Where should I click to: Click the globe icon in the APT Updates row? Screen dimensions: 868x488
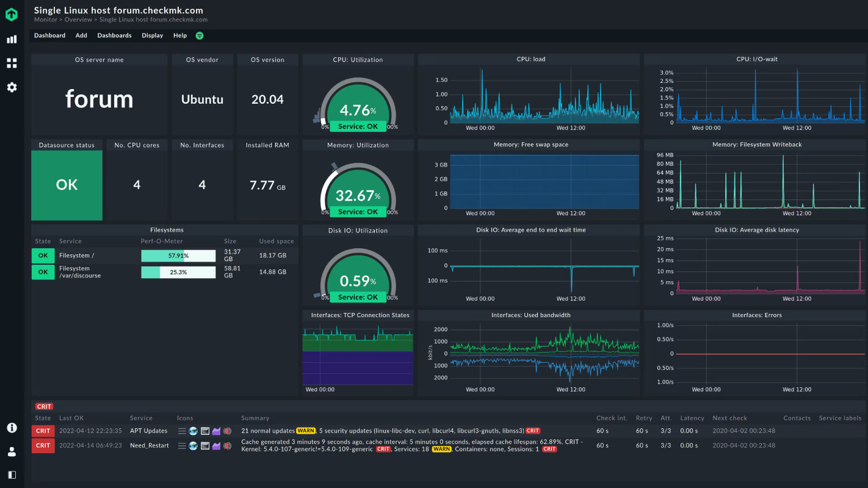click(x=193, y=431)
